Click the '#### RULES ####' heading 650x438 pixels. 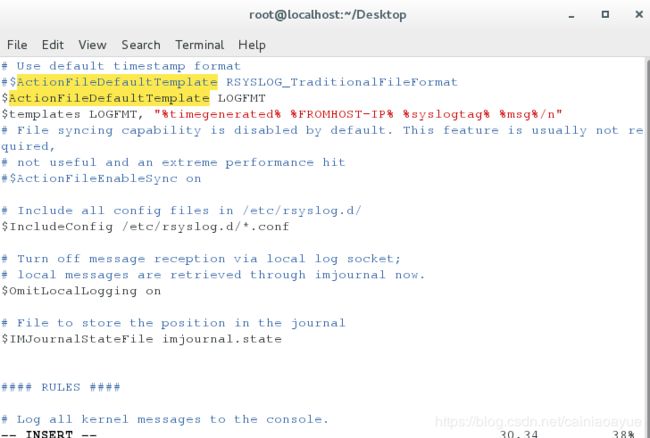coord(61,387)
